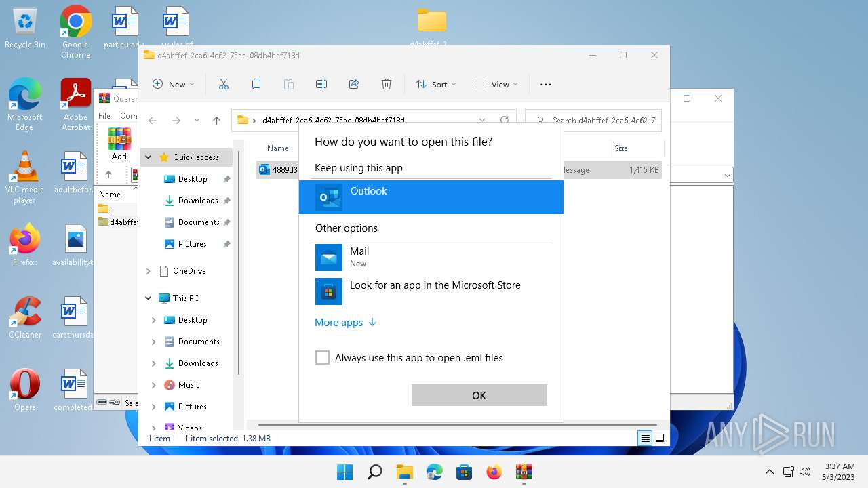This screenshot has width=868, height=488.
Task: Open the View dropdown menu
Action: 496,84
